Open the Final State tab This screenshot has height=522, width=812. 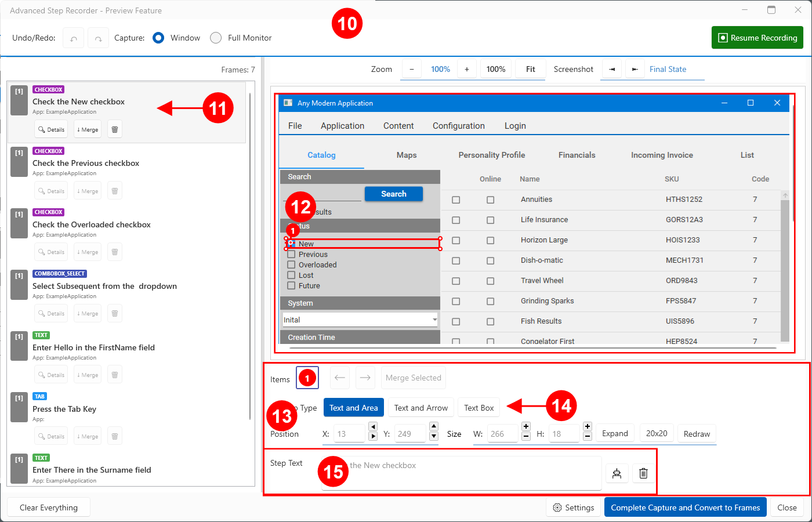click(x=668, y=69)
